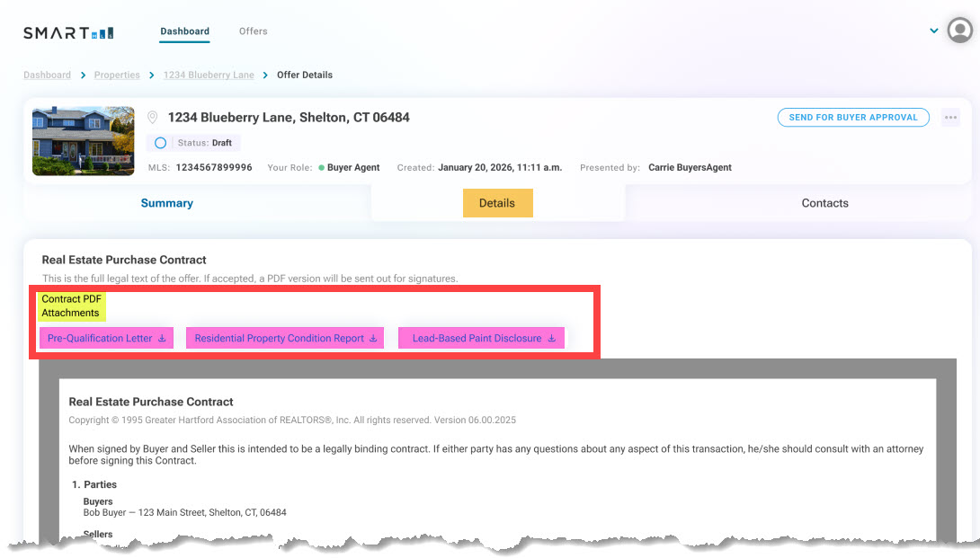Switch to the Summary tab
980x558 pixels.
point(167,203)
